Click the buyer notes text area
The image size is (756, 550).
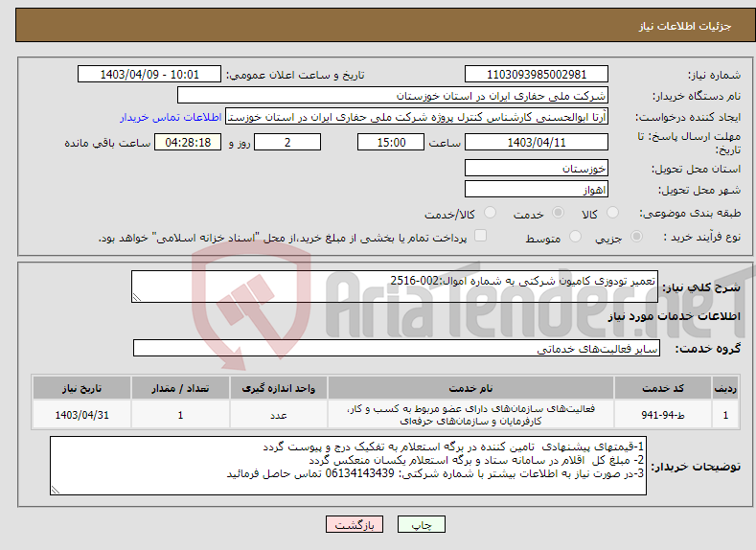348,466
